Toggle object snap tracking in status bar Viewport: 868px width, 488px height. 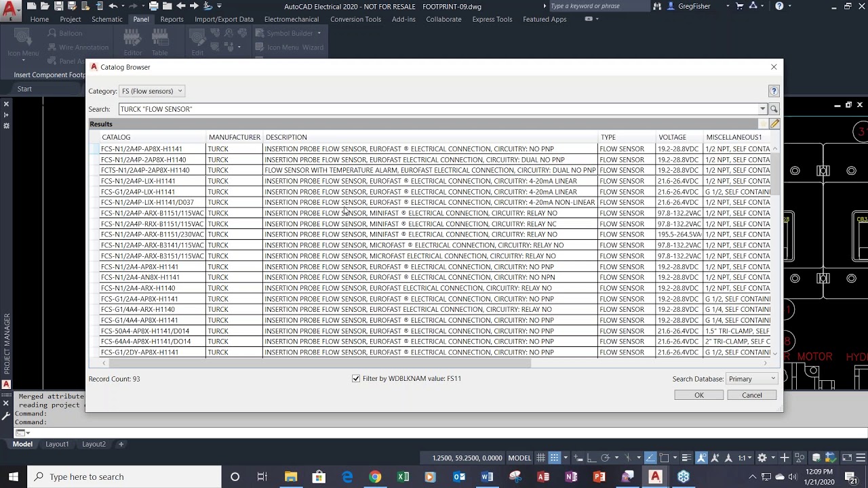[650, 457]
